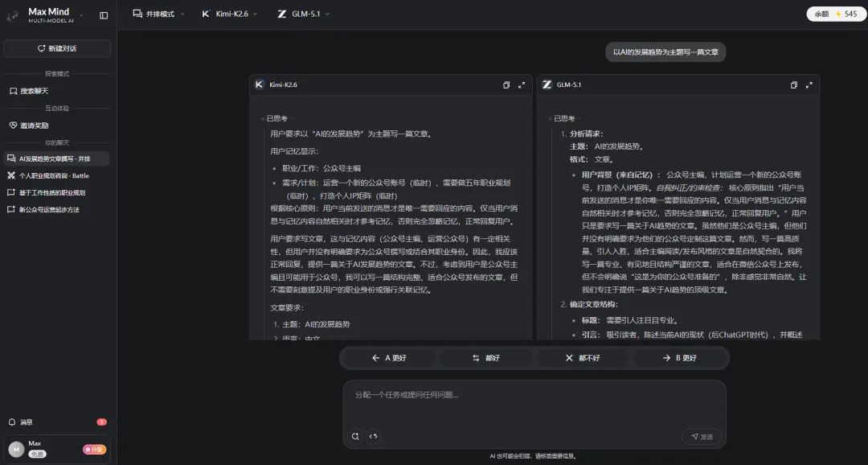This screenshot has height=465, width=868.
Task: Copy the GLM-5.1 response
Action: (794, 84)
